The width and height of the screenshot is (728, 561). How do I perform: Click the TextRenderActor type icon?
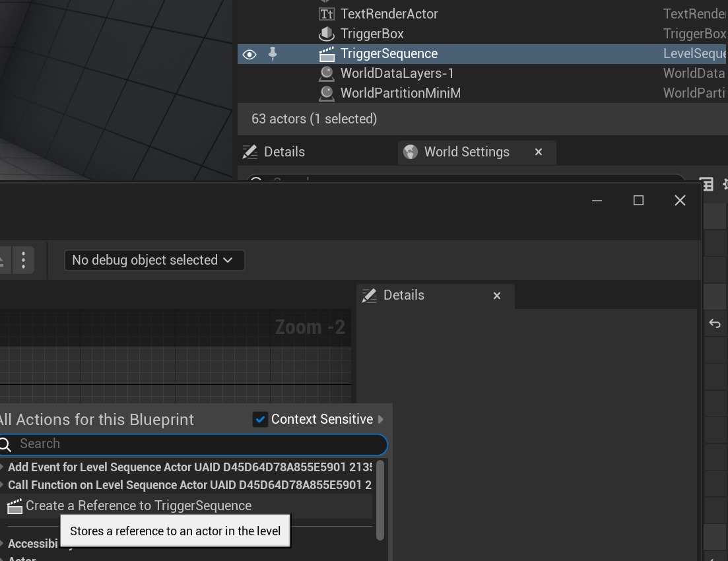tap(327, 14)
